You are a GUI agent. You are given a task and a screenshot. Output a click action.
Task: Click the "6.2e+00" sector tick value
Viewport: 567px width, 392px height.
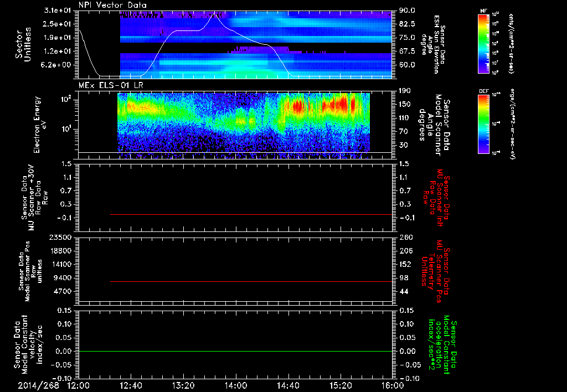[56, 65]
